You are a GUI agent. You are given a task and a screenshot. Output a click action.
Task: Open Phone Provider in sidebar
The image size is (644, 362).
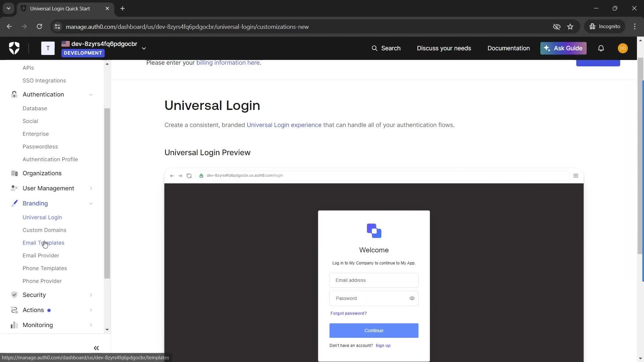(42, 281)
